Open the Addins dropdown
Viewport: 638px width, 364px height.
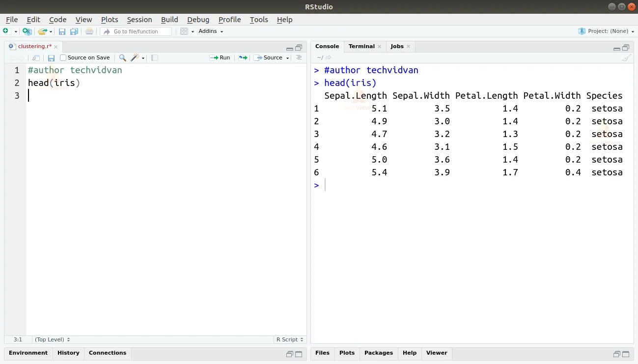[210, 31]
